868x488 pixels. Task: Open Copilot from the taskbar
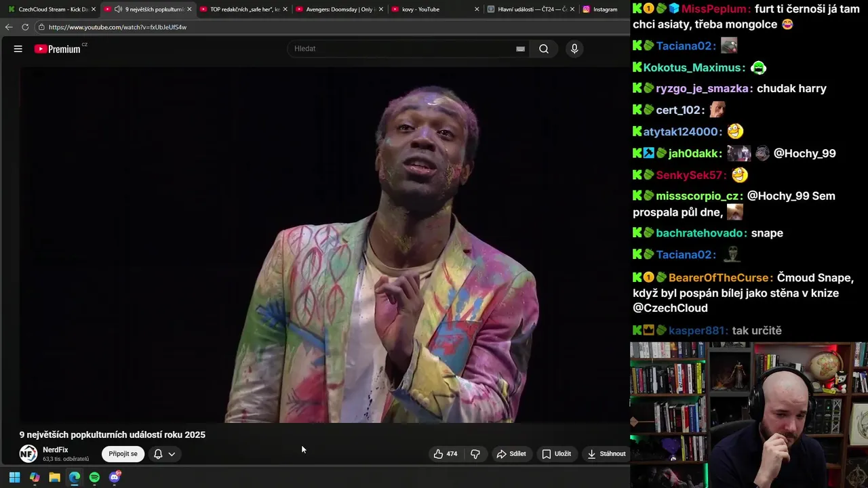(35, 477)
